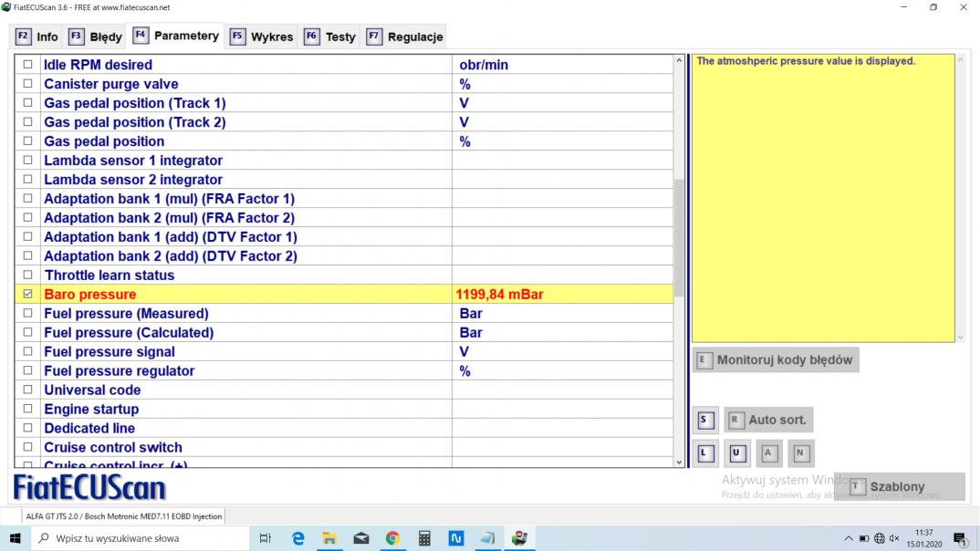
Task: Click the U key button
Action: point(737,453)
